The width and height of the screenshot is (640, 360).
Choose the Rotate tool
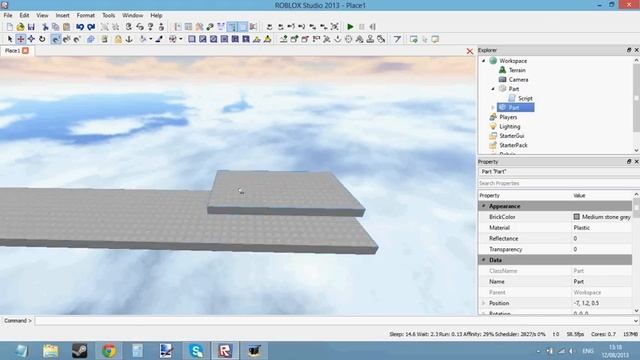point(42,39)
